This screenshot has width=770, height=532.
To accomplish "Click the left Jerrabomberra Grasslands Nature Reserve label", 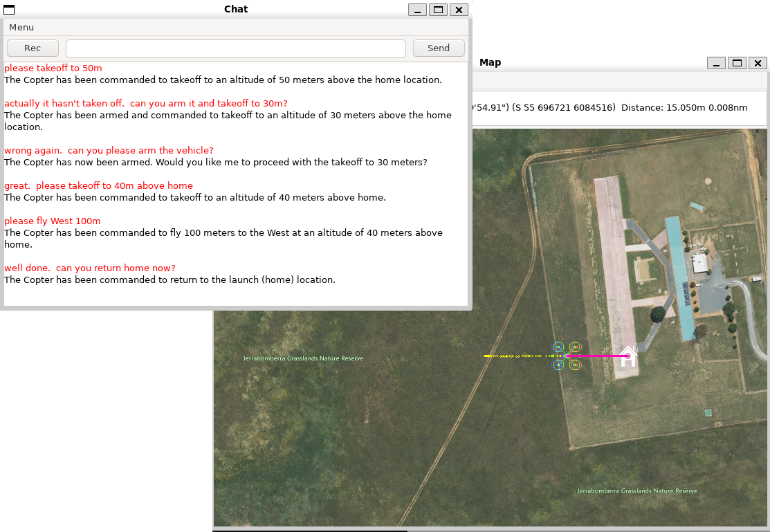I will (x=303, y=358).
